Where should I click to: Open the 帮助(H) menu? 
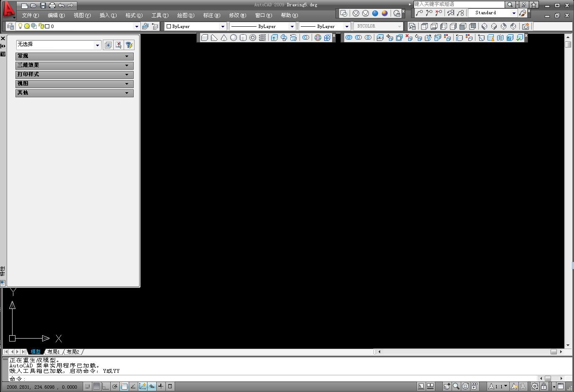coord(290,15)
